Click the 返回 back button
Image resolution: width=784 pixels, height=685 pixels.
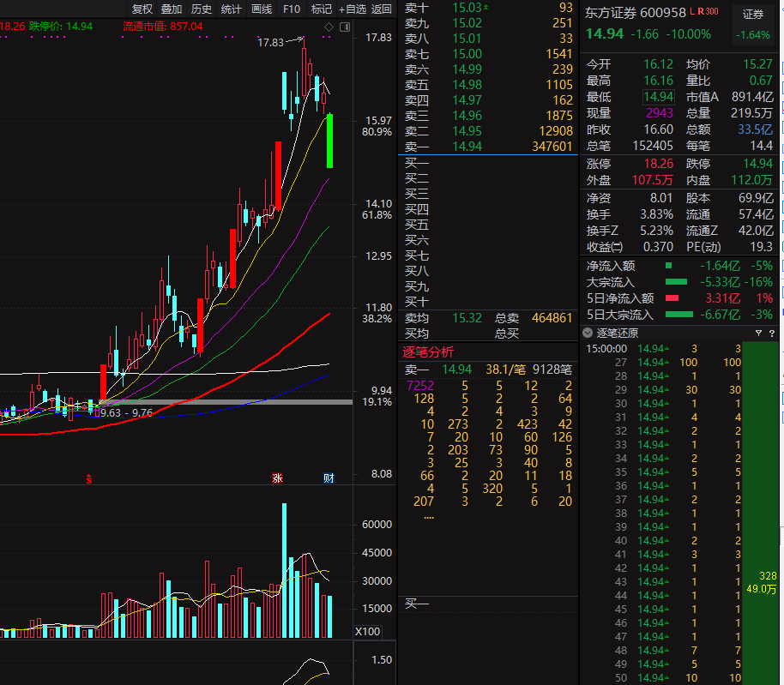pyautogui.click(x=382, y=9)
